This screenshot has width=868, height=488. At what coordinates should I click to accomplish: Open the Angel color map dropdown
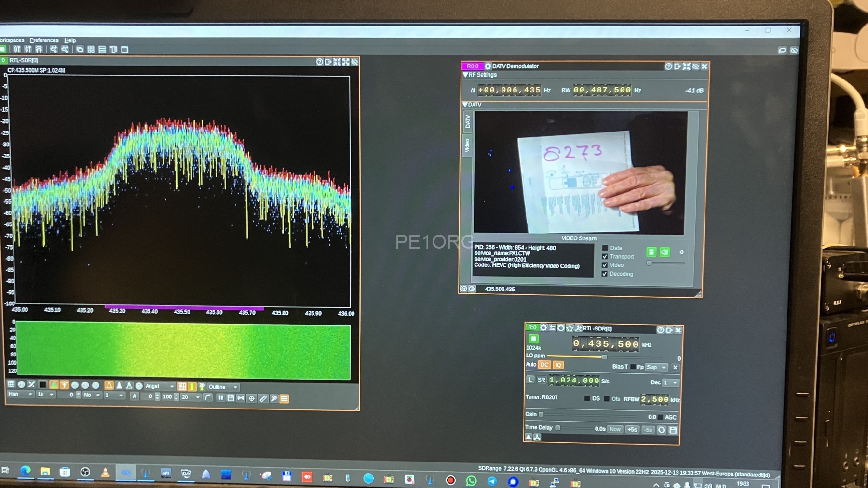(160, 386)
